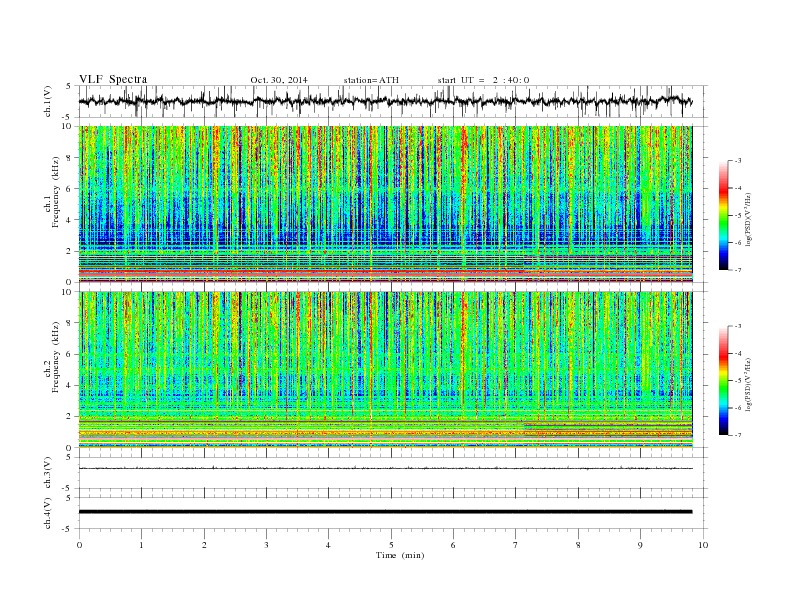Click the 'VLF Spectra' title text
792x612 pixels.
pyautogui.click(x=113, y=79)
